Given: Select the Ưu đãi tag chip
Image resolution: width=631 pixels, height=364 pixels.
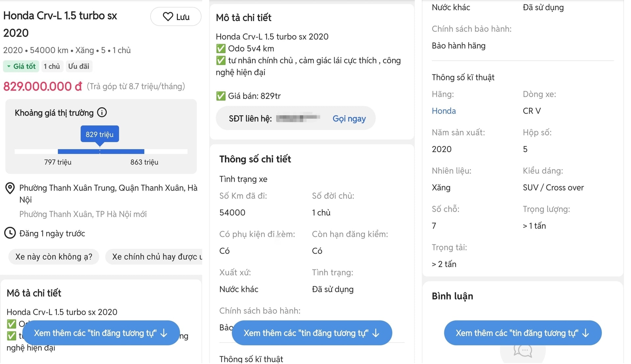Looking at the screenshot, I should click(79, 66).
